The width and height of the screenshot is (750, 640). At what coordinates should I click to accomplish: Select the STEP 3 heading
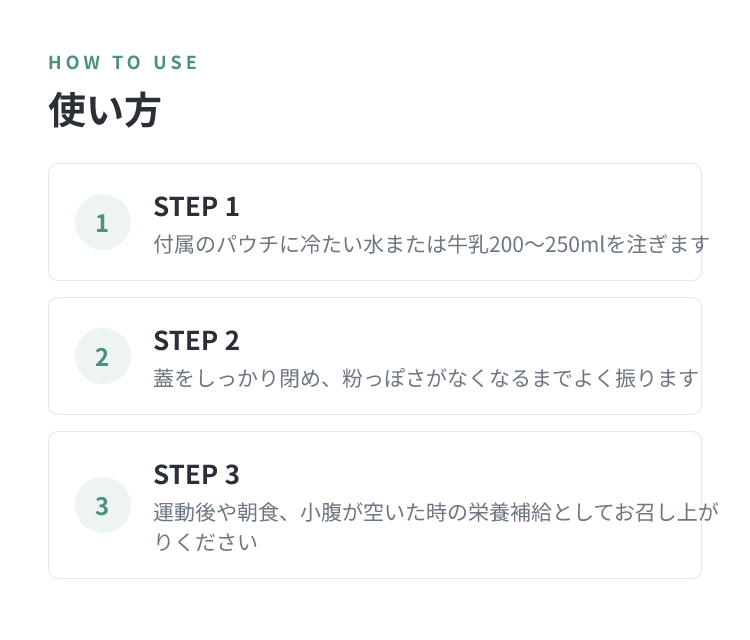coord(196,474)
